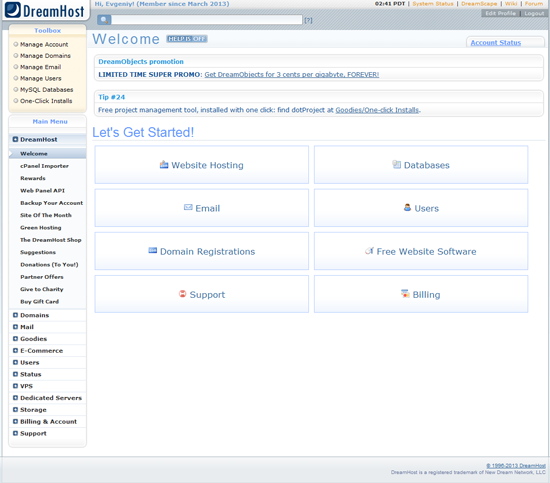Expand the Billing & Account section
This screenshot has height=483, width=550.
click(x=47, y=422)
